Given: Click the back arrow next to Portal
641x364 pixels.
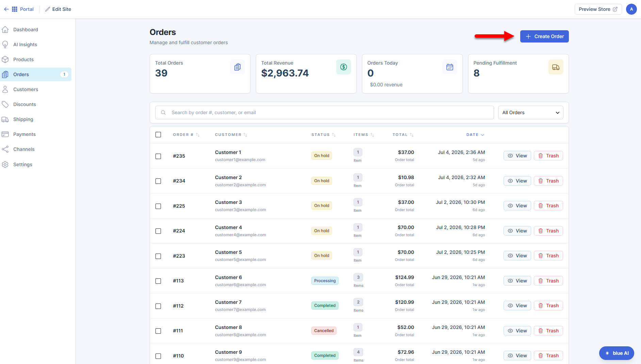Looking at the screenshot, I should coord(6,9).
